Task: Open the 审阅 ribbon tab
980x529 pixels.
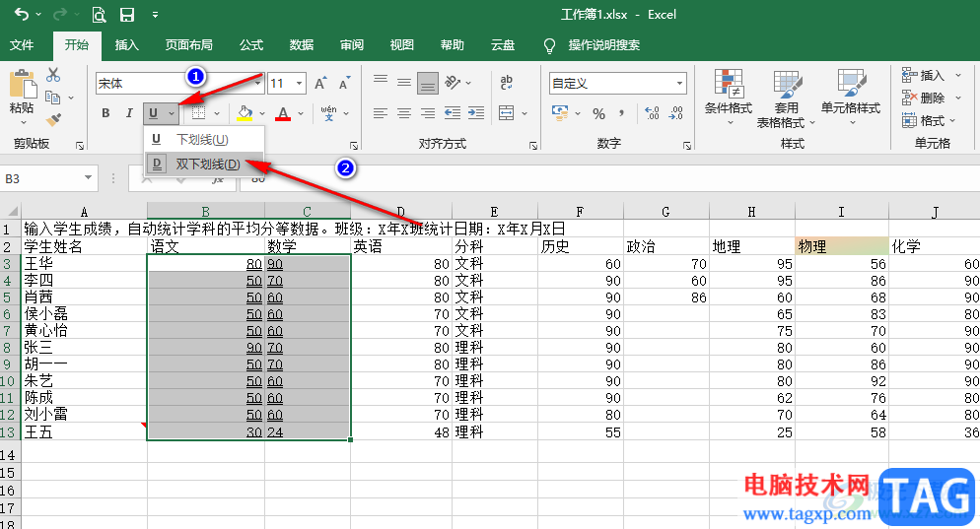Action: (x=351, y=45)
